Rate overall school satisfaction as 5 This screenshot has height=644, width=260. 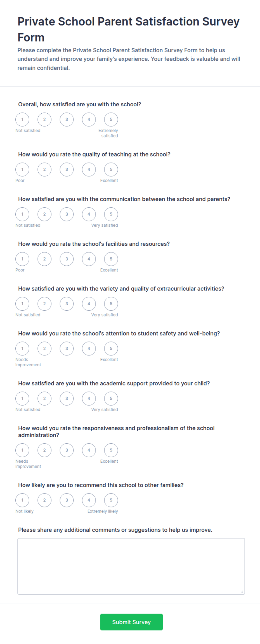tap(111, 120)
